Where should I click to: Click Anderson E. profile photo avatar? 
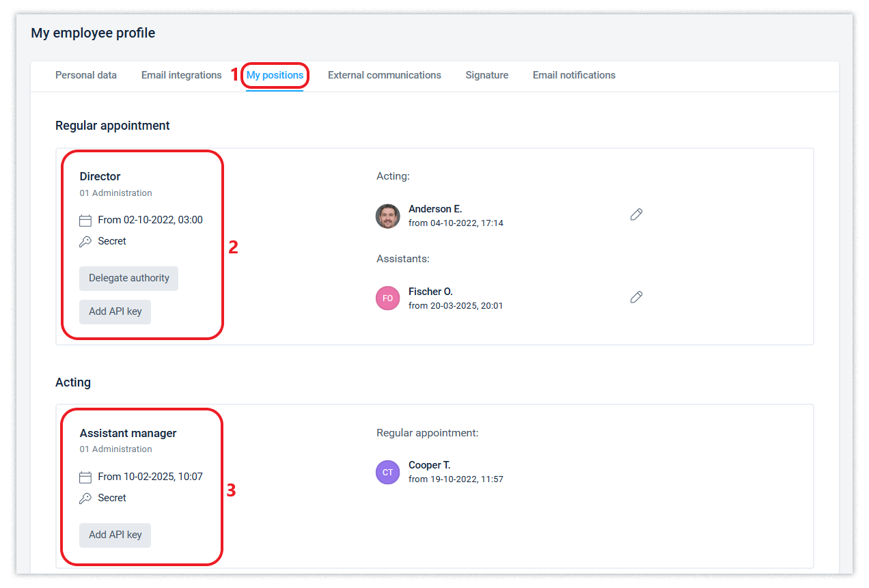[387, 216]
